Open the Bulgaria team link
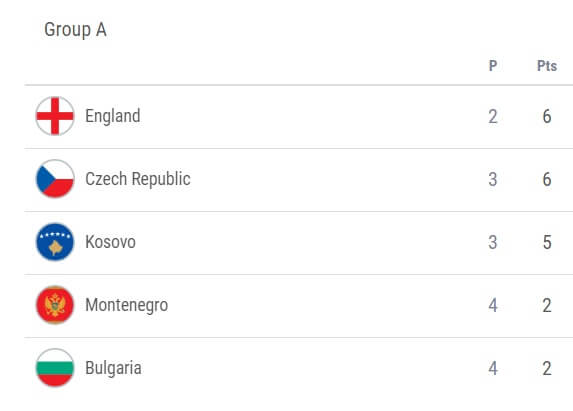 [x=113, y=368]
